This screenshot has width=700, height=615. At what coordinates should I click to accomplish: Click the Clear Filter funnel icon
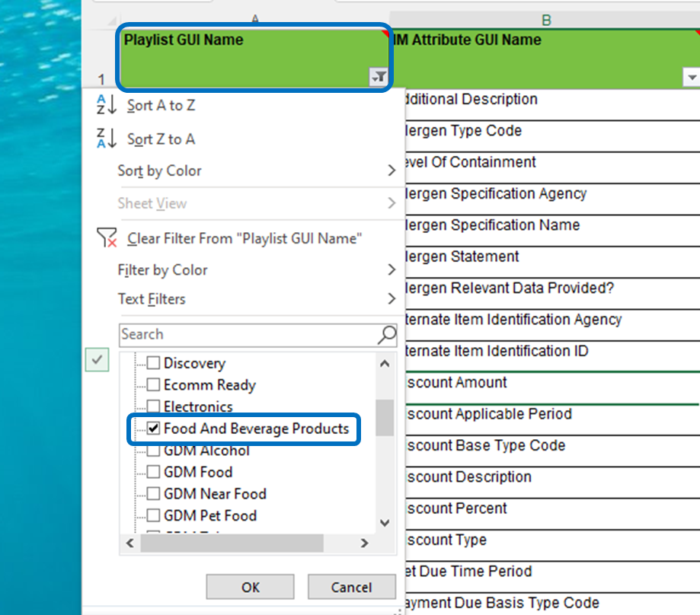[107, 238]
